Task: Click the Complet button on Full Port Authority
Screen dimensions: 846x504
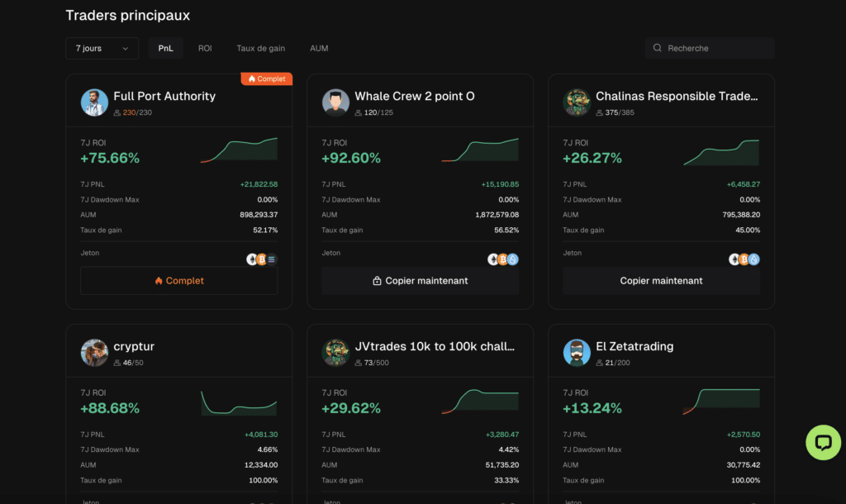Action: tap(179, 281)
